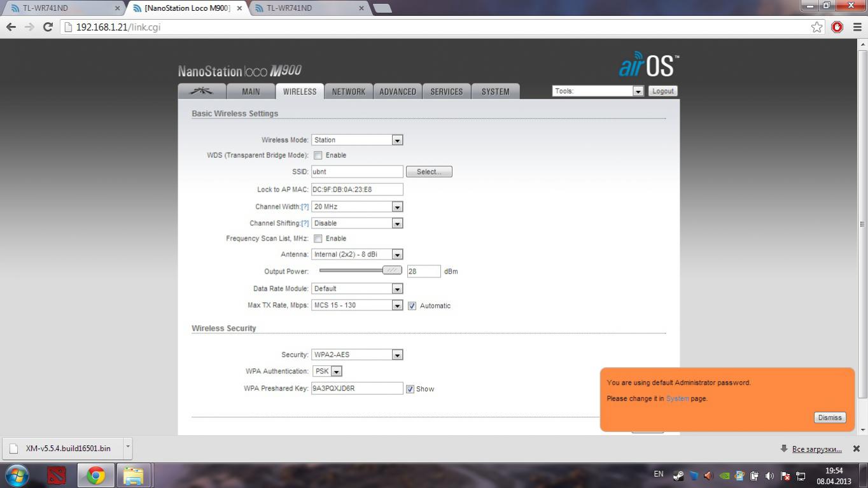Click the red Opera-style extension icon
The image size is (868, 488).
click(x=837, y=27)
